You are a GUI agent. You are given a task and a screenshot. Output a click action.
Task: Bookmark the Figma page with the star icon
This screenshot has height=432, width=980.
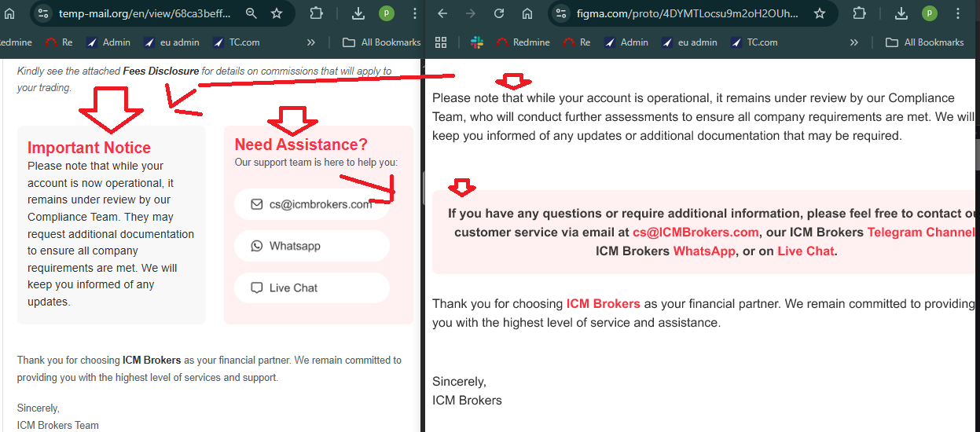820,13
